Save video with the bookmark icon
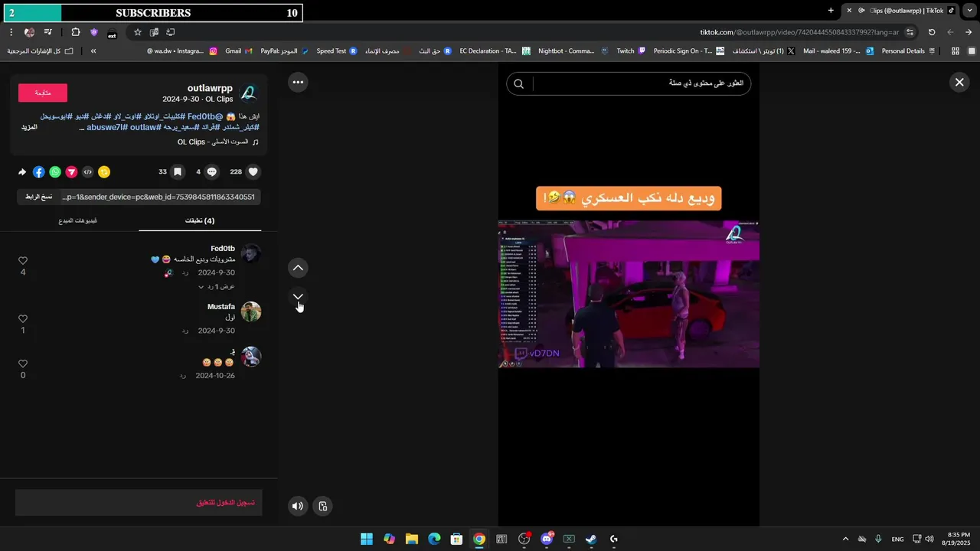This screenshot has width=980, height=551. [178, 172]
